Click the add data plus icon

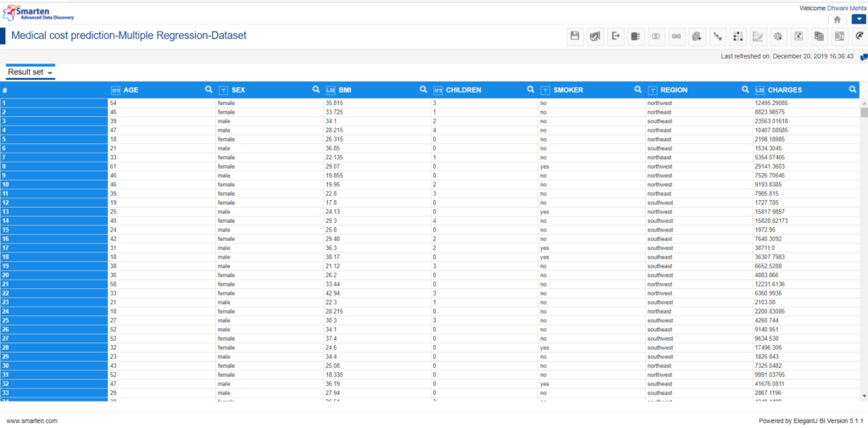(x=697, y=36)
